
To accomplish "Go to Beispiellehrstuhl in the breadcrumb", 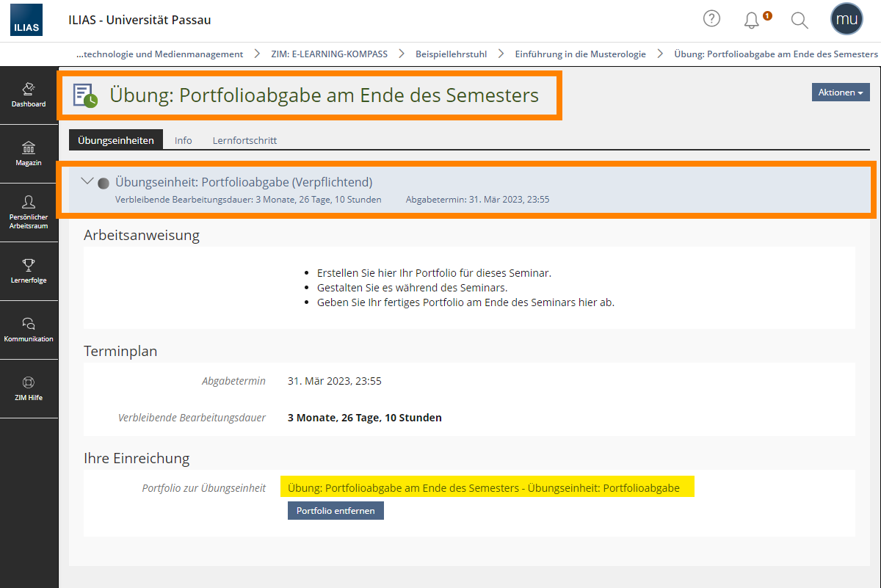I will 451,54.
